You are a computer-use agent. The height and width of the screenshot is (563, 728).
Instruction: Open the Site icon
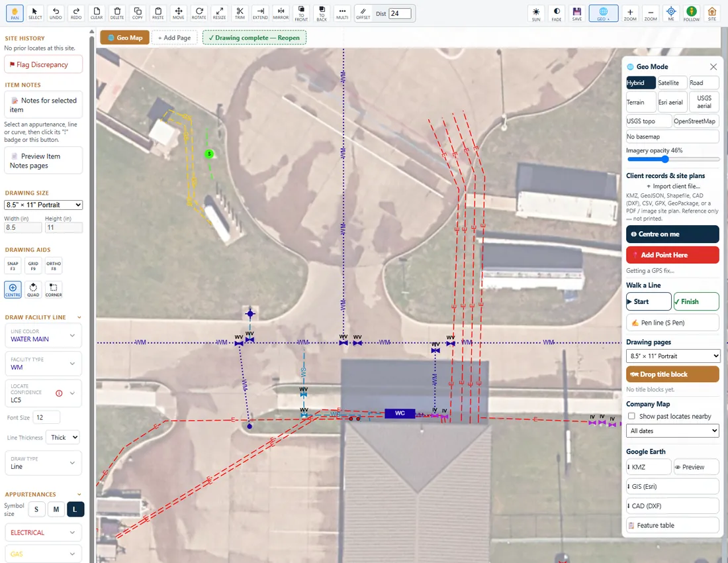(711, 13)
